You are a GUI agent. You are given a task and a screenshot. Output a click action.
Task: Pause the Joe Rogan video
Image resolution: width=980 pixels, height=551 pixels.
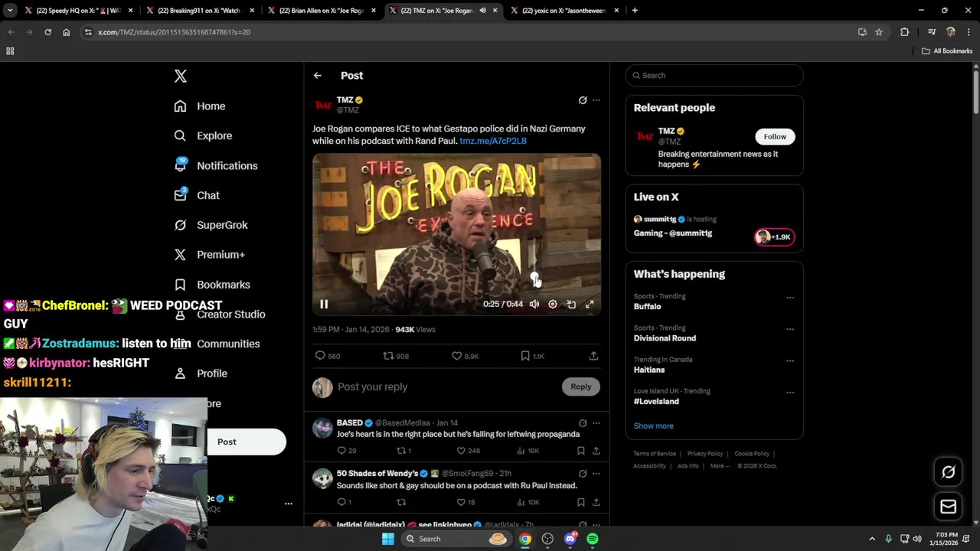(x=324, y=304)
